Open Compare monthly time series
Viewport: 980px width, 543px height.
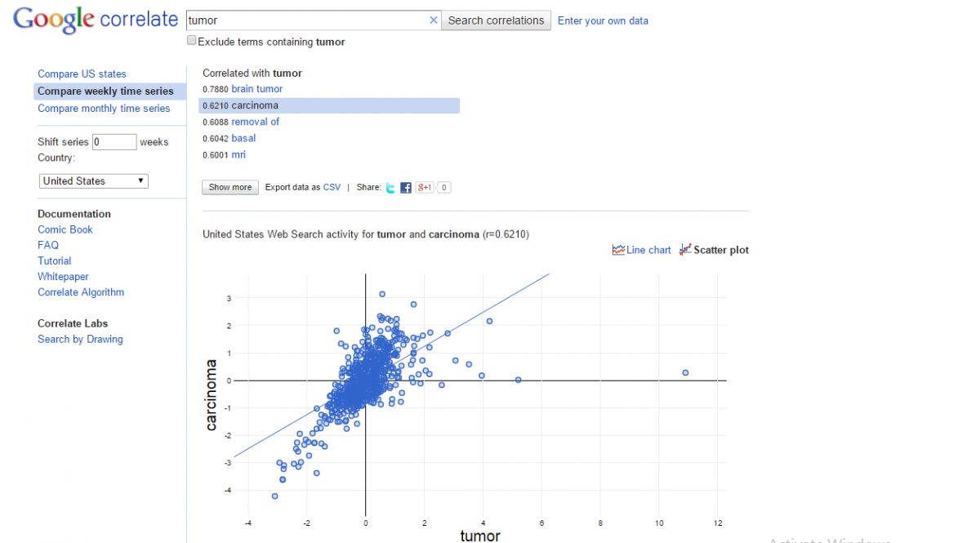click(104, 109)
